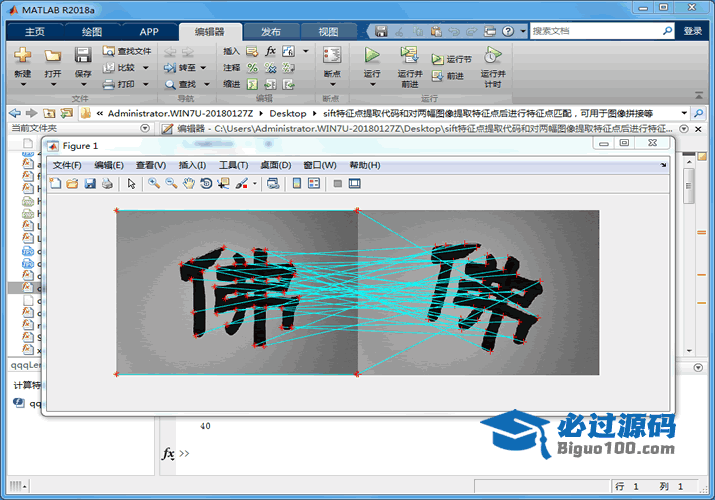Click Figure toolbar New Figure icon
715x500 pixels.
tap(55, 184)
